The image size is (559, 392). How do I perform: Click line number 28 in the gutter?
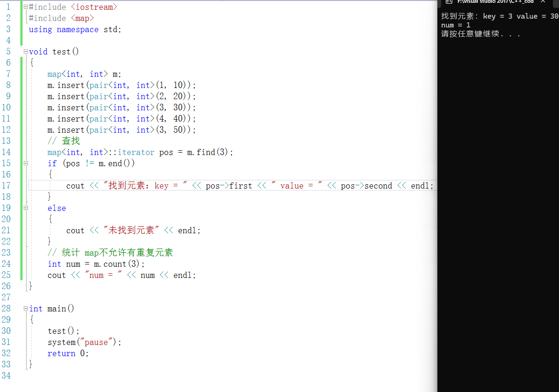coord(6,309)
